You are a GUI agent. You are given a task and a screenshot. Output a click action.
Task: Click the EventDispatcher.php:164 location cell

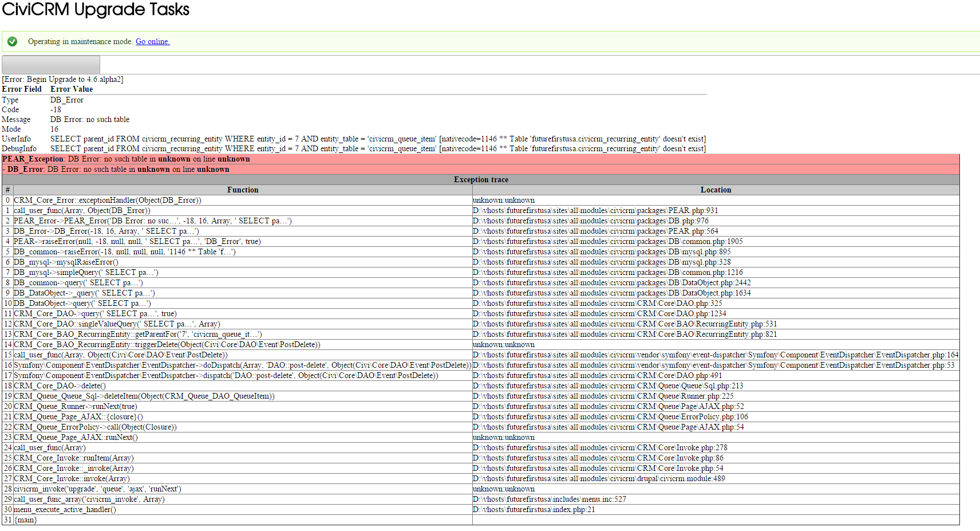tap(716, 355)
